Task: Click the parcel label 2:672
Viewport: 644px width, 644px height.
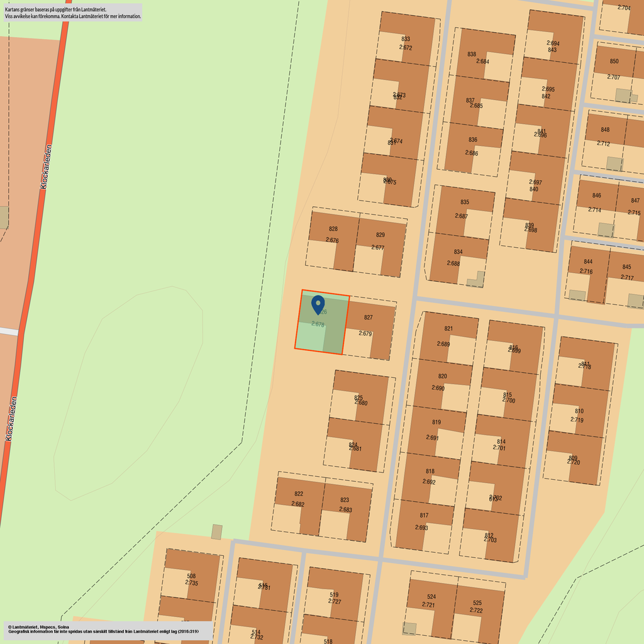Action: [x=406, y=47]
